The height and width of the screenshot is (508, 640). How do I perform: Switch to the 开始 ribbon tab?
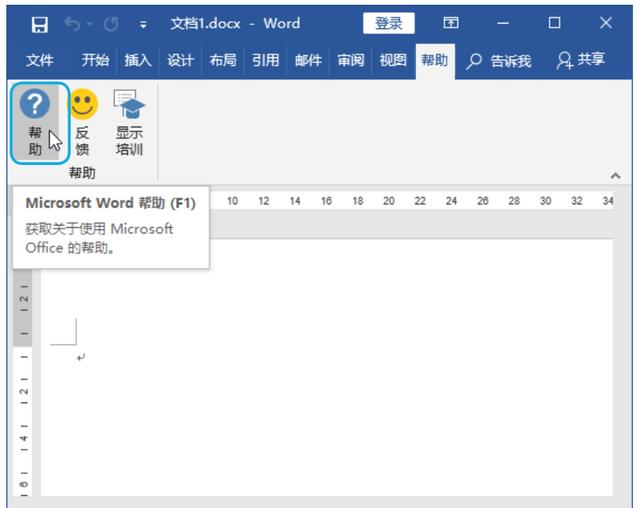click(95, 60)
